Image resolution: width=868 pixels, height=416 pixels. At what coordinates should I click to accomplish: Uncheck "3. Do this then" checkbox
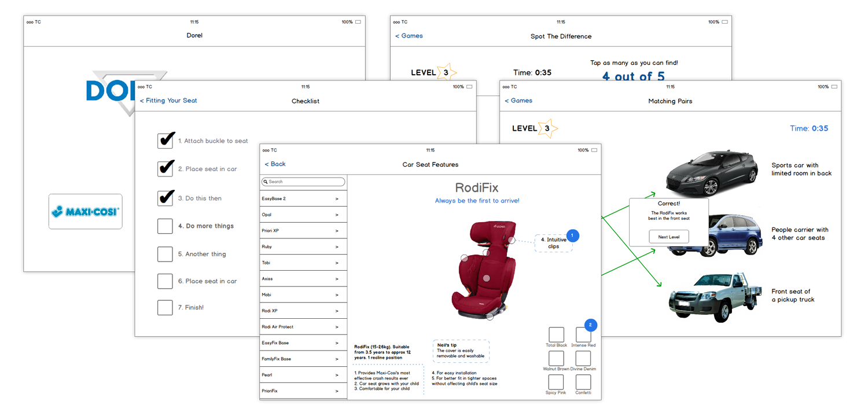pos(165,198)
